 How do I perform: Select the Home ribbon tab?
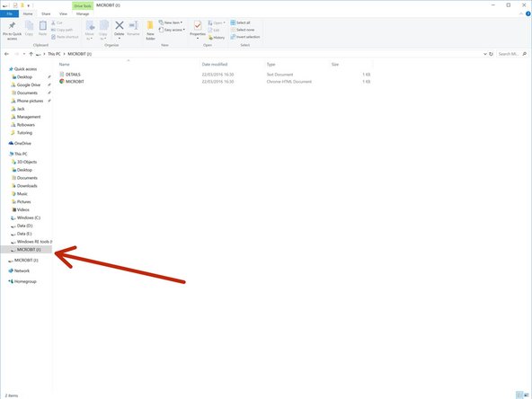click(x=28, y=13)
